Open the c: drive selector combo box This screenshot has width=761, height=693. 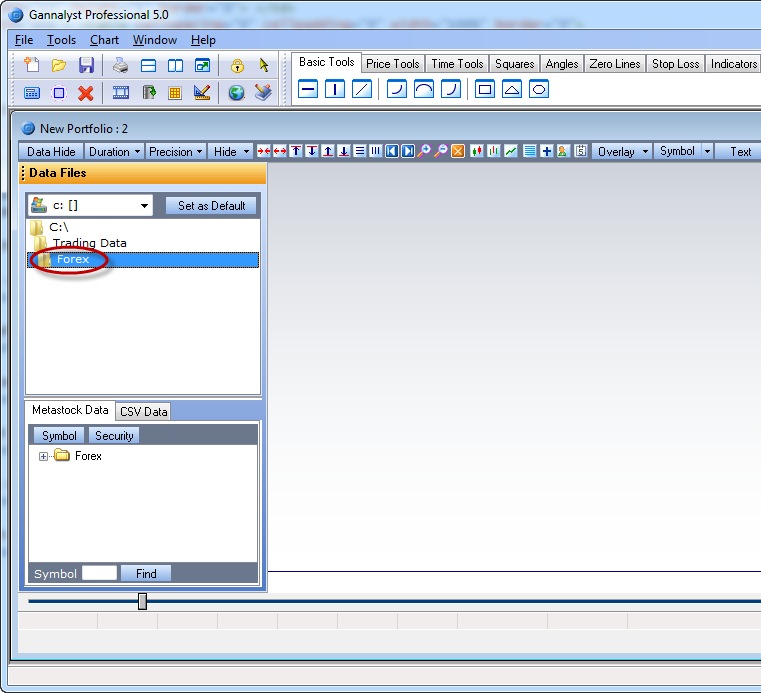coord(90,205)
